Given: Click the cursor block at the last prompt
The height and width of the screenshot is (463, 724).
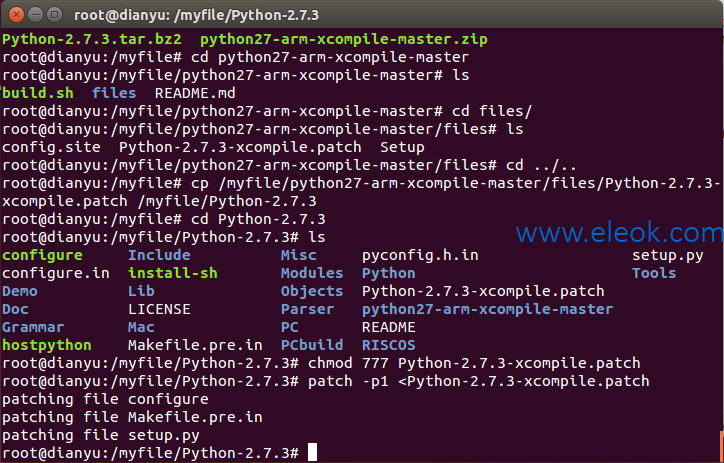Looking at the screenshot, I should click(x=313, y=452).
